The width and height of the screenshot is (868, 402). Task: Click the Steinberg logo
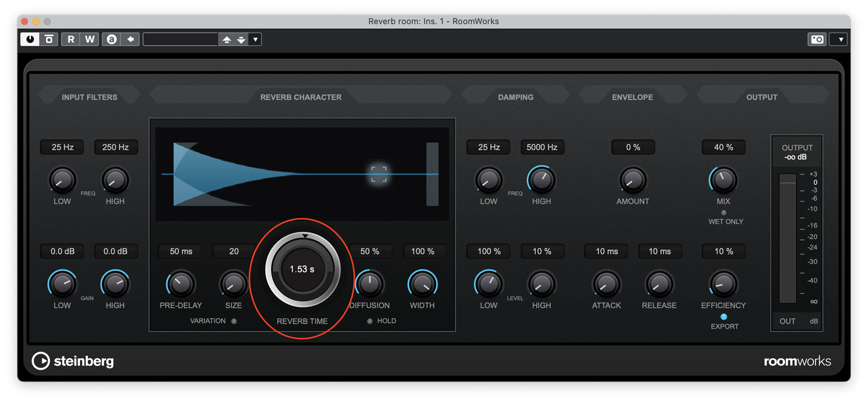(73, 361)
